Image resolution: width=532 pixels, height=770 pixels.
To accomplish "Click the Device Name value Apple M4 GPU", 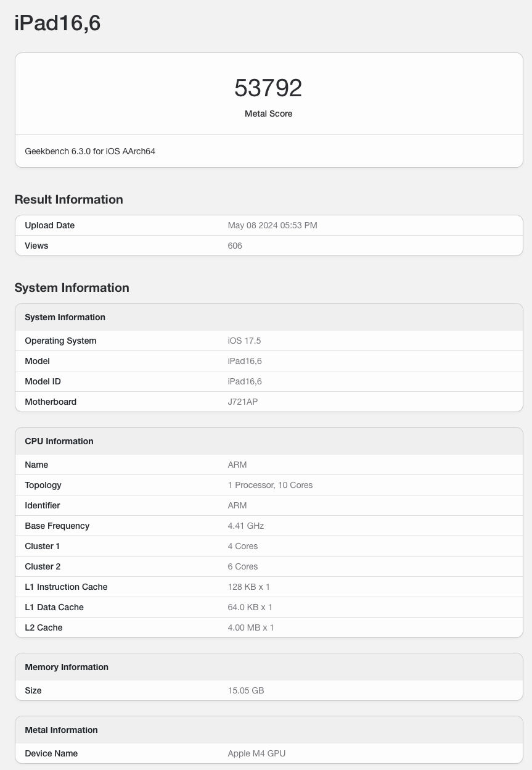I will (256, 753).
